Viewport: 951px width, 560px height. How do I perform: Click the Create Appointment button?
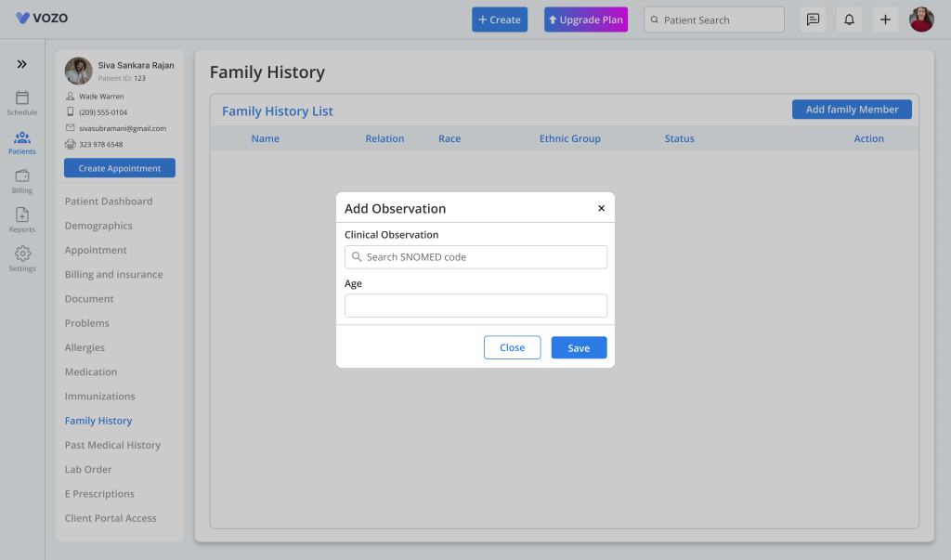tap(120, 168)
